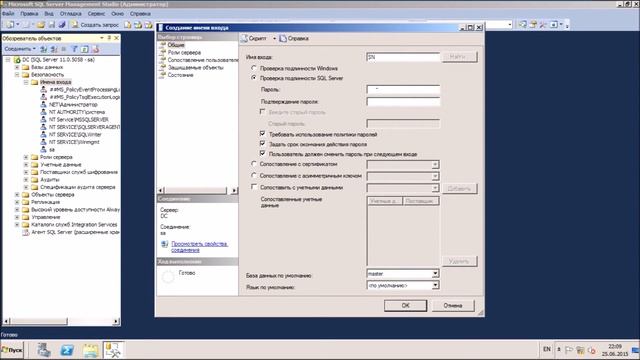
Task: Open the Справка help icon in dialog toolbar
Action: pyautogui.click(x=283, y=38)
